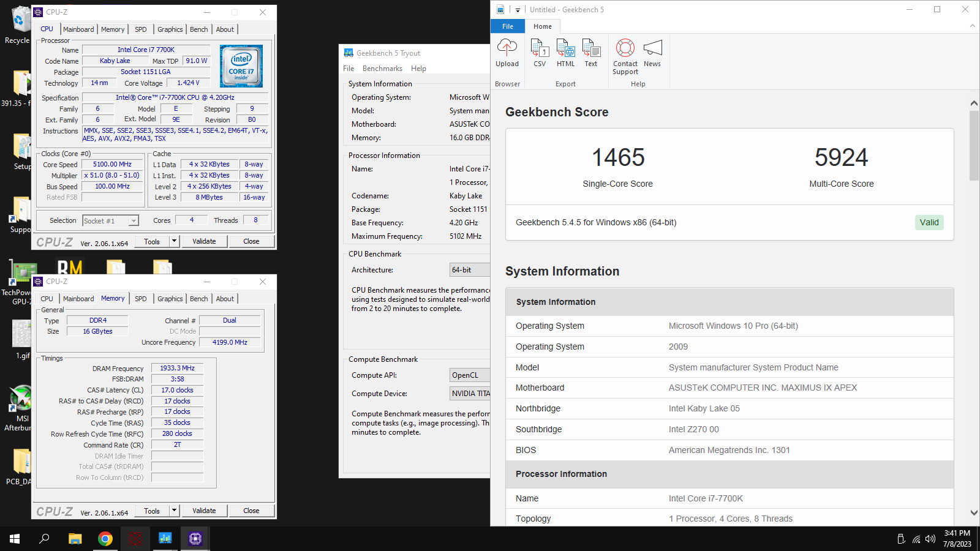Click Tools button in bottom CPU-Z
Image resolution: width=980 pixels, height=551 pixels.
(152, 511)
